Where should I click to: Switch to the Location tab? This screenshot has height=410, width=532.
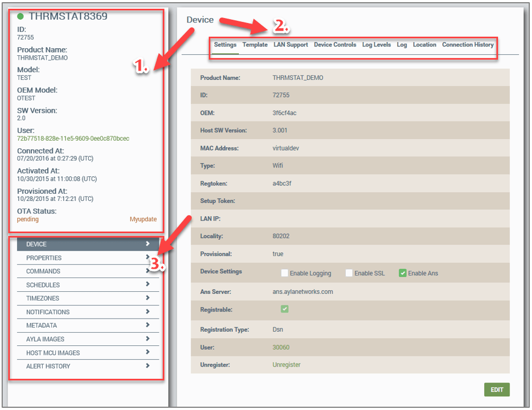425,45
